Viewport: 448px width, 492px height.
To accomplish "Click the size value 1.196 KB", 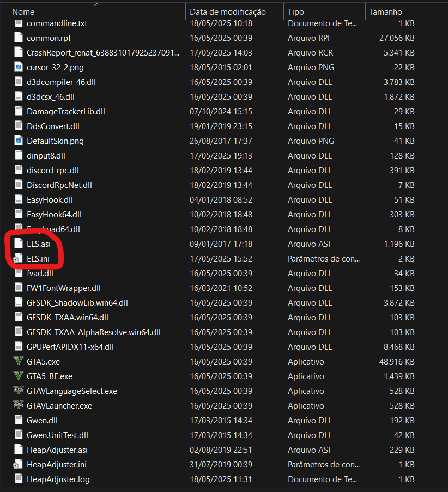I will [x=399, y=244].
